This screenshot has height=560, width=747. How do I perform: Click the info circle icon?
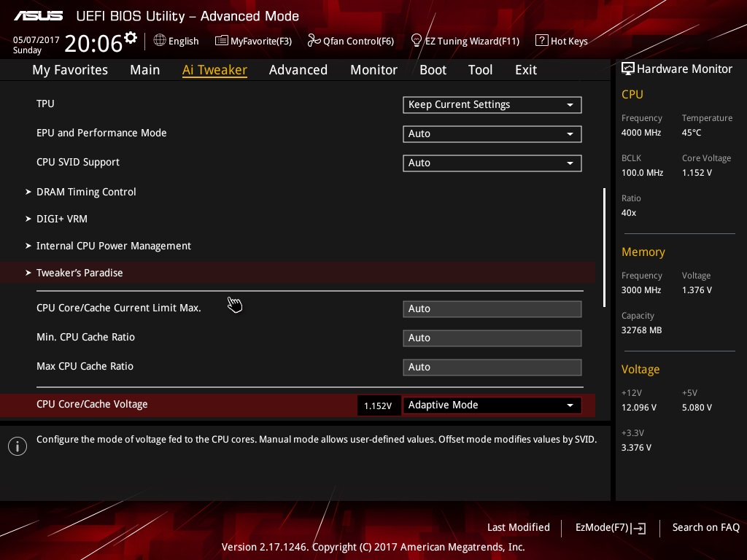[18, 446]
